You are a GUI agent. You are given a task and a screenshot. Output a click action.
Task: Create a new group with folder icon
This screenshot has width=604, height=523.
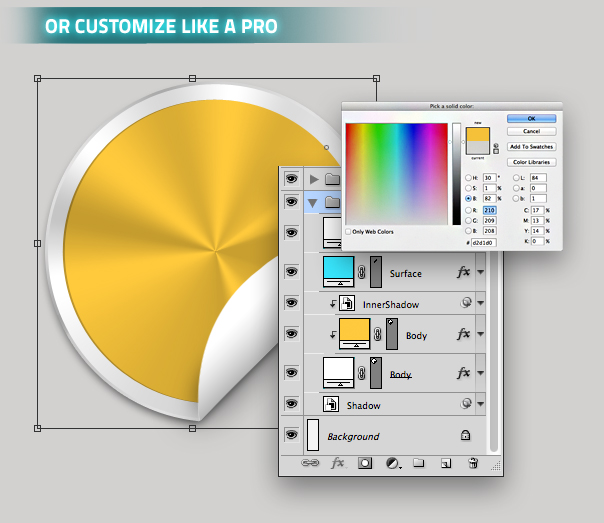pyautogui.click(x=419, y=463)
